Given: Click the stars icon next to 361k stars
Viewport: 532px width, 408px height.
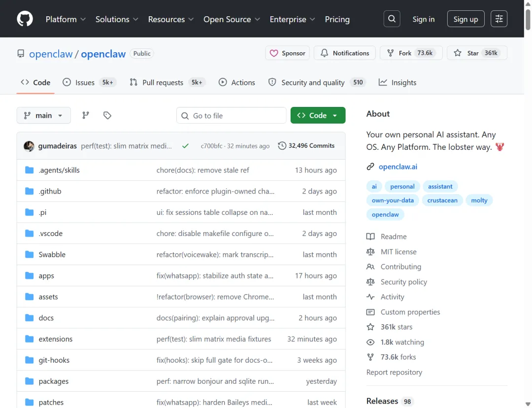Looking at the screenshot, I should (x=370, y=327).
